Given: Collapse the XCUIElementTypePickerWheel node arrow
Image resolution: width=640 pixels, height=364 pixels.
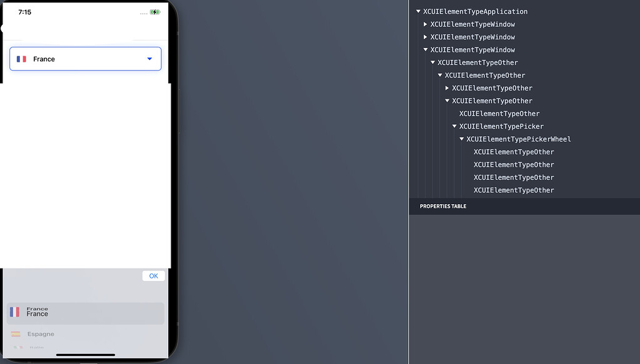Looking at the screenshot, I should 462,139.
